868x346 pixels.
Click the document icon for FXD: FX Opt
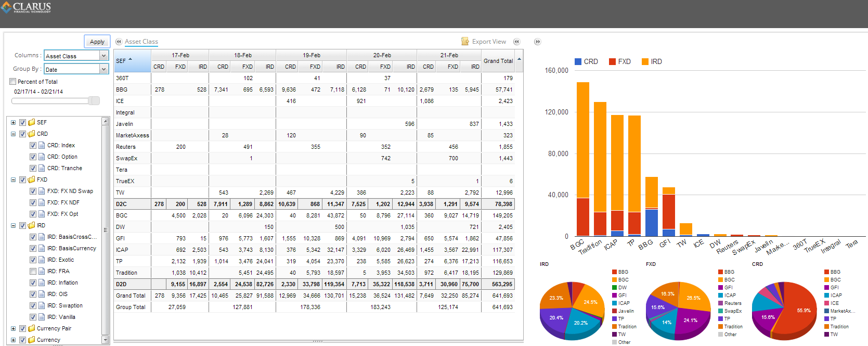42,214
